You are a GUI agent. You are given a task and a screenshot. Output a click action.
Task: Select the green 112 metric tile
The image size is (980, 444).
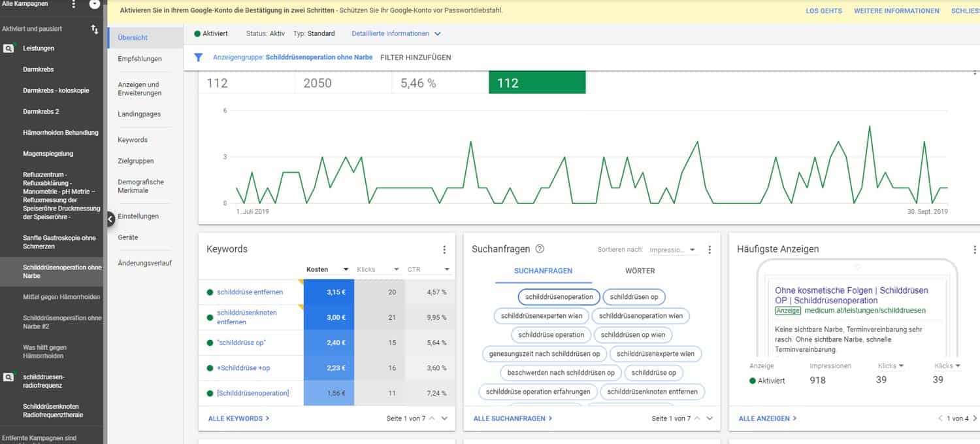[x=536, y=83]
